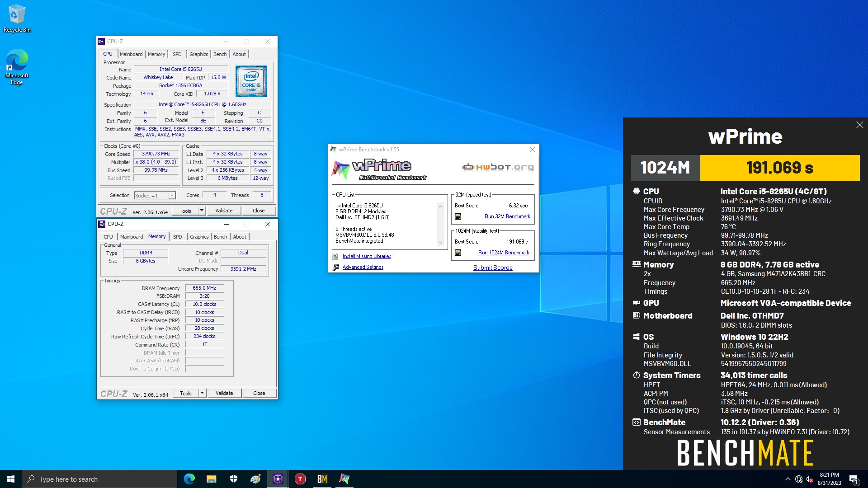Viewport: 868px width, 488px height.
Task: Open Install Missing Libraries link
Action: tap(367, 256)
